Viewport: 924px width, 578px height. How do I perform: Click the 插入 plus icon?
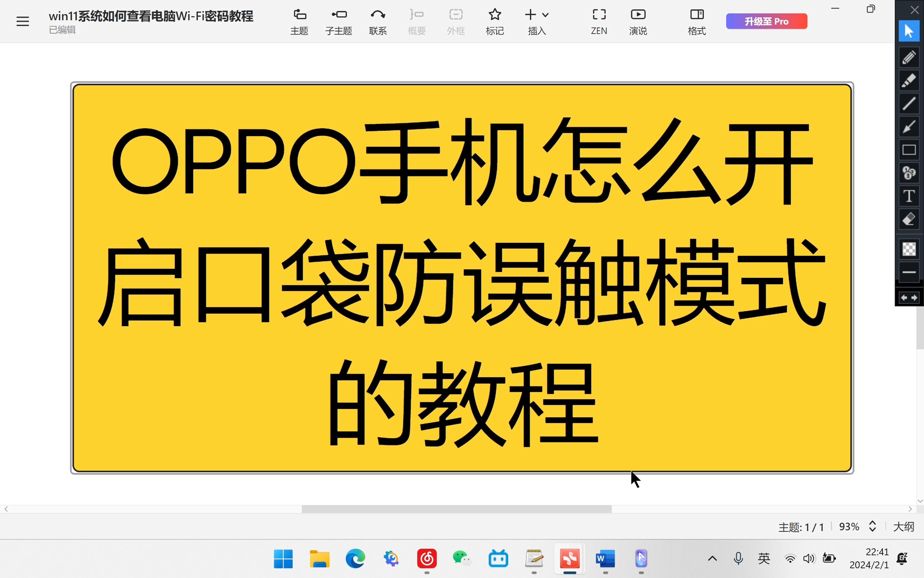click(x=530, y=14)
